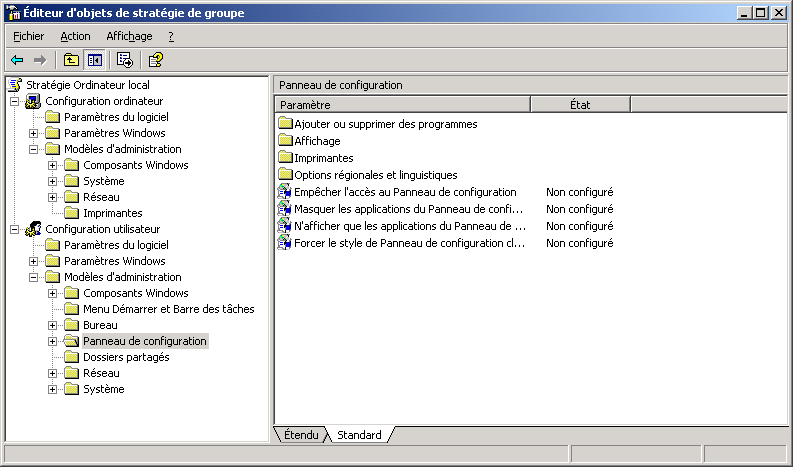Click the 'Forcer le style de Panneau' policy icon
Screen dimensions: 793x467
(285, 243)
